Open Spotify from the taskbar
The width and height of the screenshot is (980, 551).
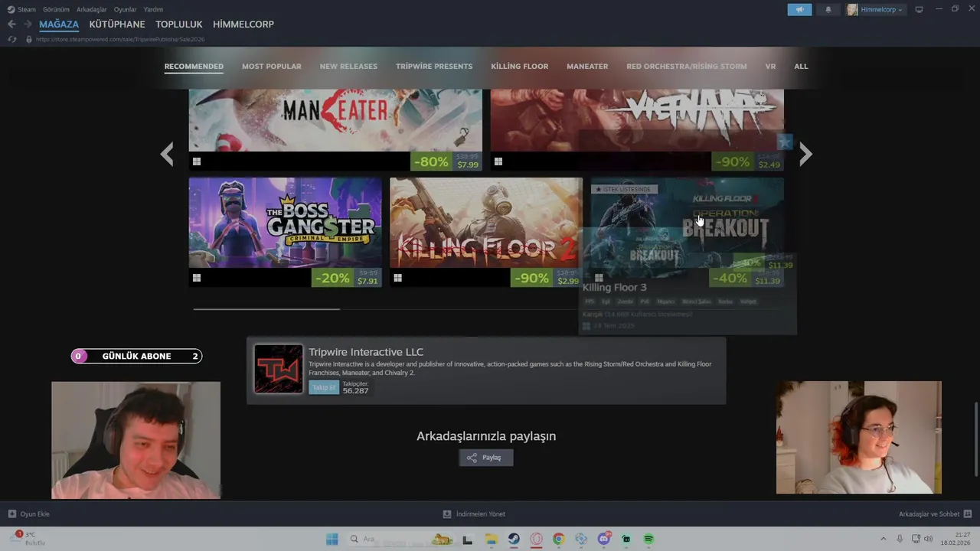(x=648, y=539)
